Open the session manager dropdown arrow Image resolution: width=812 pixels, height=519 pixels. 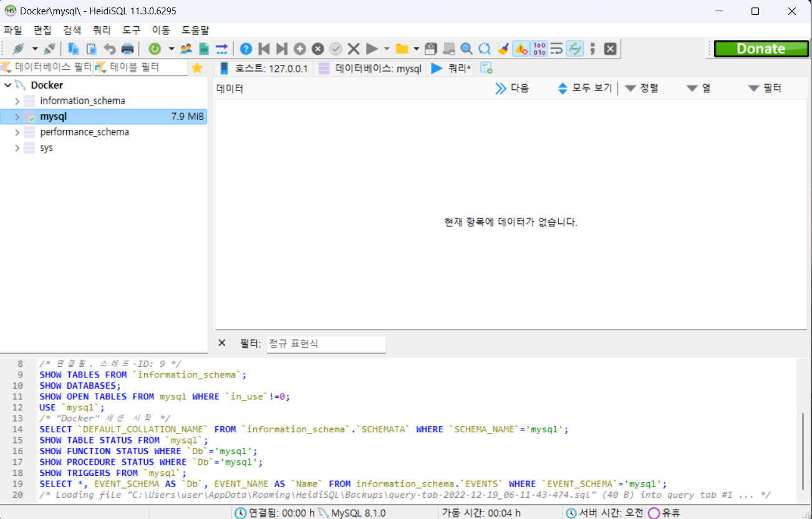[35, 49]
